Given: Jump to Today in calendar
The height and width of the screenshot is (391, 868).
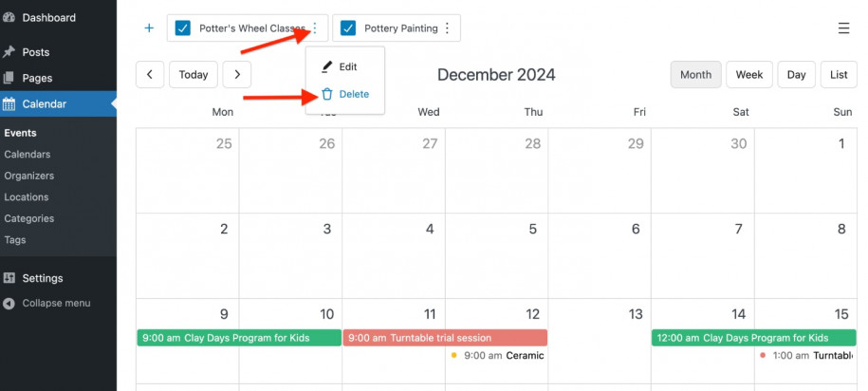Looking at the screenshot, I should point(194,75).
